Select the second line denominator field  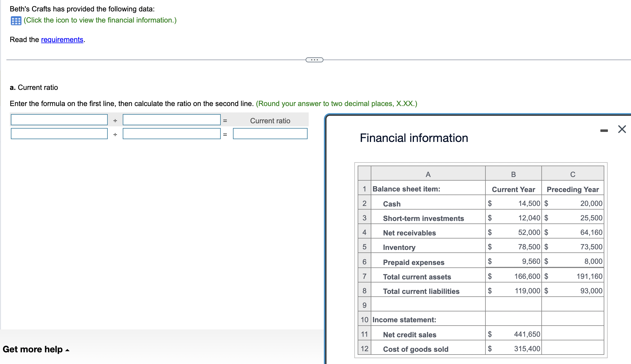[171, 134]
